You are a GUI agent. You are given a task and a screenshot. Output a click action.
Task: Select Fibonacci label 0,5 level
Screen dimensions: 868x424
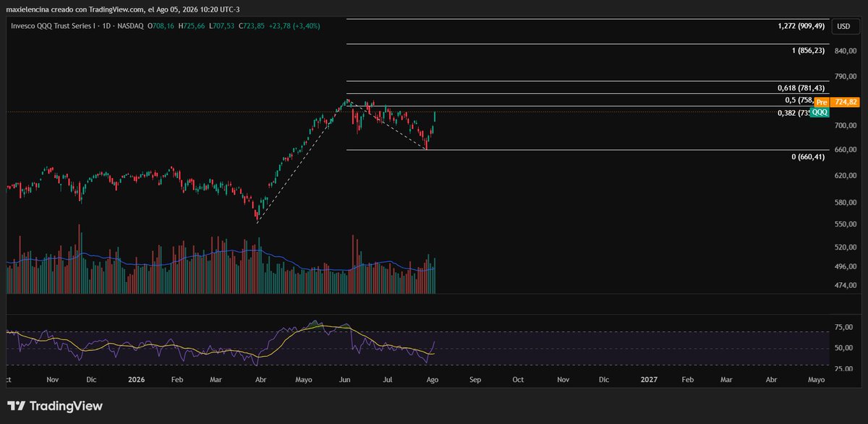coord(799,101)
